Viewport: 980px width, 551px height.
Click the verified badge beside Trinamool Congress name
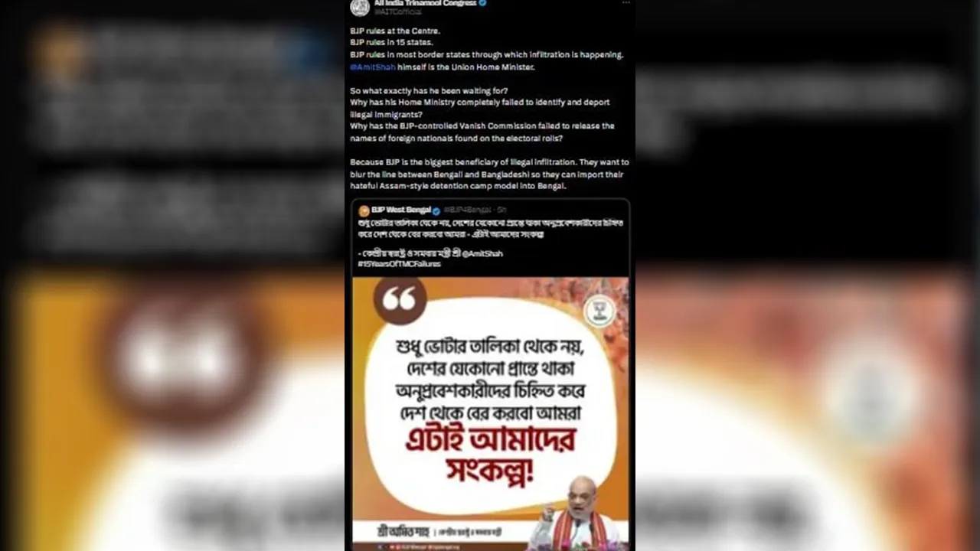click(482, 3)
